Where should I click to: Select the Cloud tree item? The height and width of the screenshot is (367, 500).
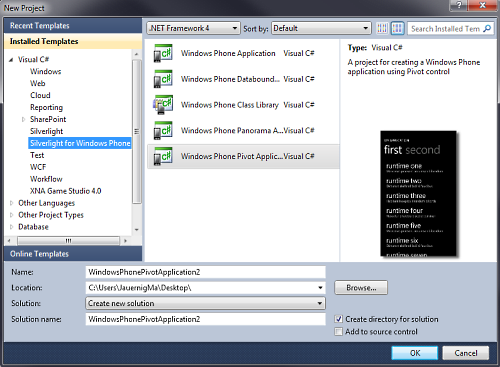[40, 95]
